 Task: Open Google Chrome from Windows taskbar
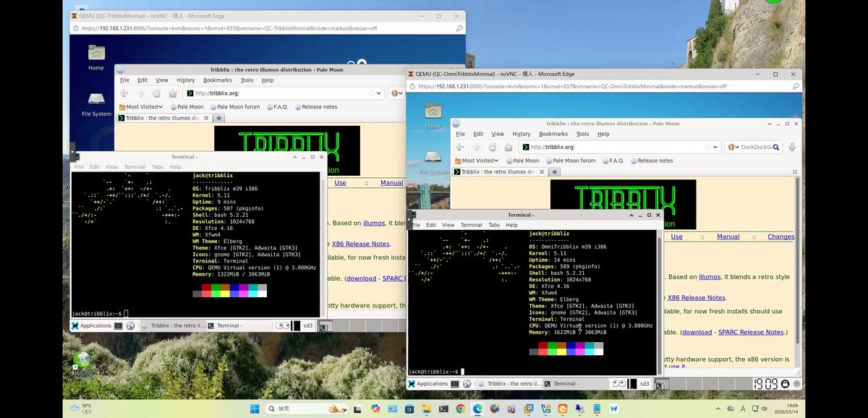click(461, 409)
